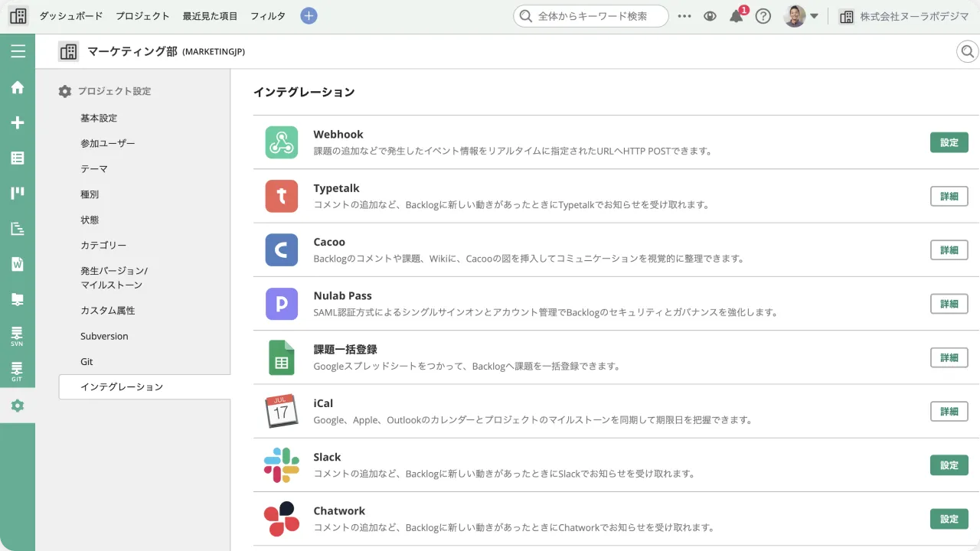Viewport: 980px width, 551px height.
Task: Click the Home icon in the sidebar
Action: [18, 87]
